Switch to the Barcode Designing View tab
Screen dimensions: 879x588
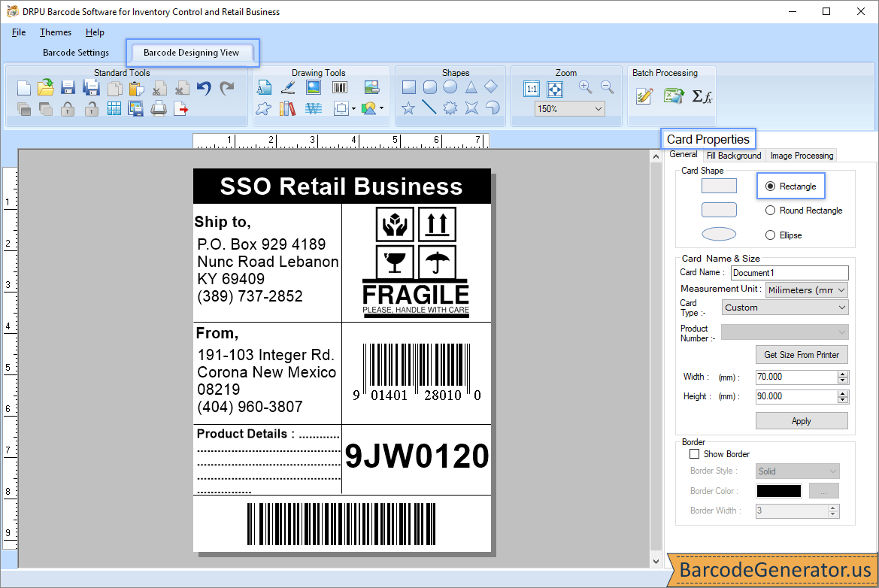191,52
